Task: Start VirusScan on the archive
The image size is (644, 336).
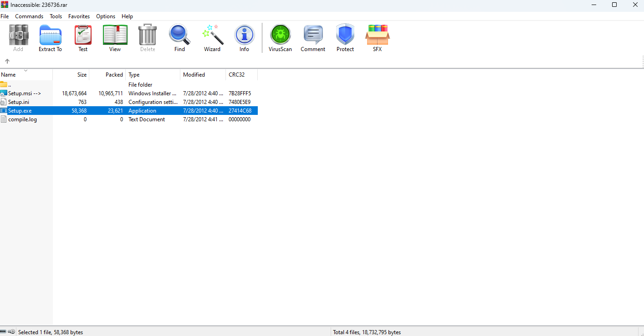Action: [x=280, y=38]
